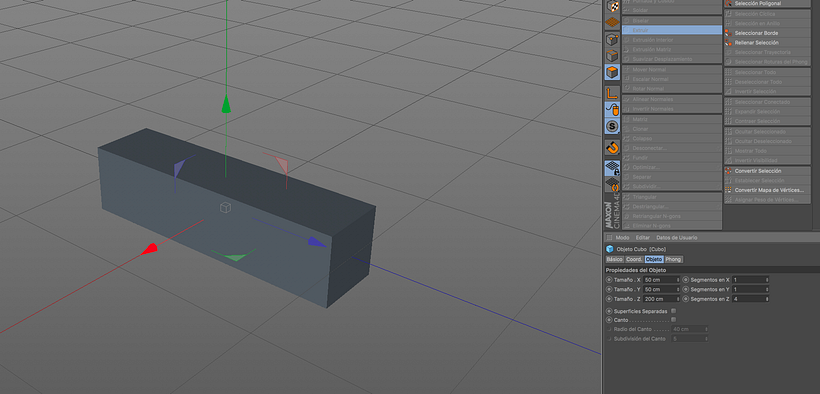Click the blue cube object icon
820x394 pixels.
pyautogui.click(x=609, y=249)
